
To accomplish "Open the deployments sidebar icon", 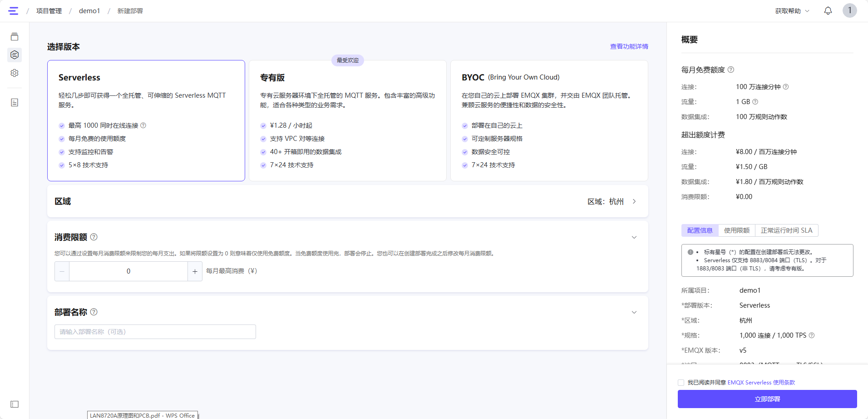I will tap(15, 55).
